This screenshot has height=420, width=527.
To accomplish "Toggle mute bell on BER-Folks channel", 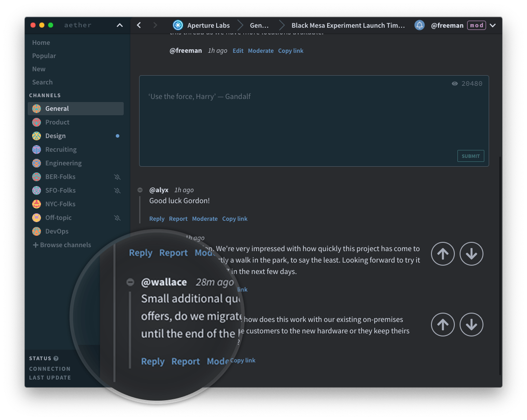I will [117, 177].
